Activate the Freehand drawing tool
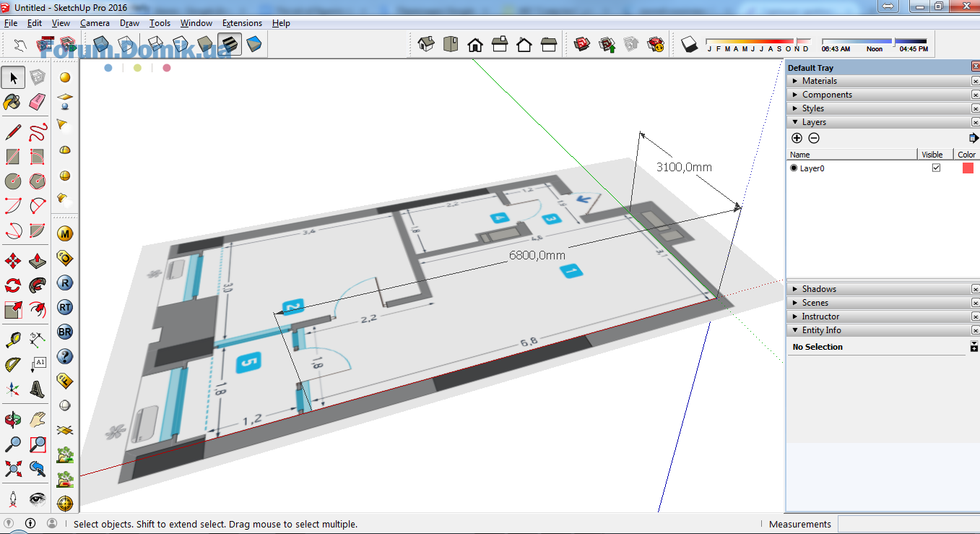The image size is (980, 534). 38,132
